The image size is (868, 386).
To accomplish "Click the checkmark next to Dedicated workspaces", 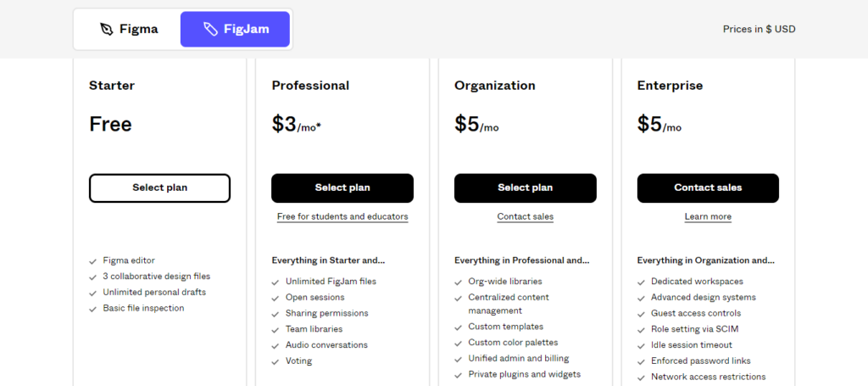I will [642, 282].
